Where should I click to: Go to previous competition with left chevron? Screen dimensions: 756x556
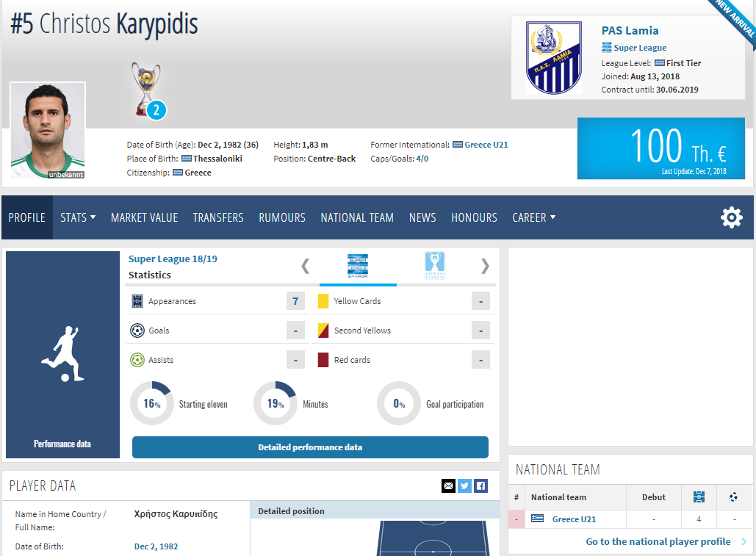click(x=305, y=265)
